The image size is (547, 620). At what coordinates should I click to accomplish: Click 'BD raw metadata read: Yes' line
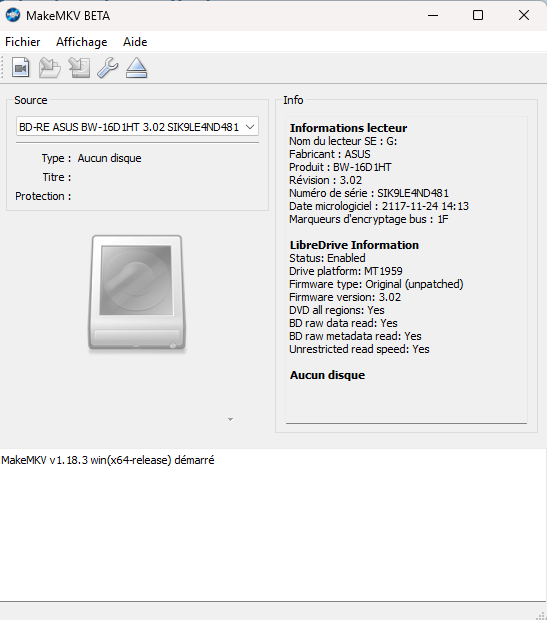pos(355,336)
